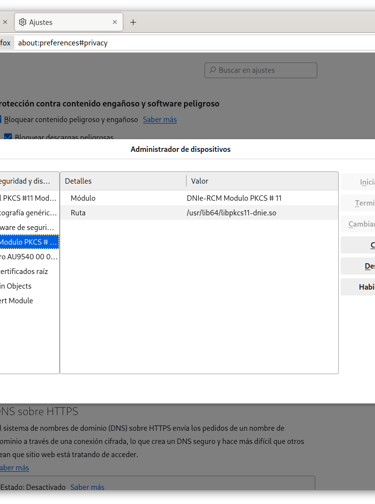The width and height of the screenshot is (375, 504).
Task: Click the Cambiar contraseña button
Action: (x=358, y=224)
